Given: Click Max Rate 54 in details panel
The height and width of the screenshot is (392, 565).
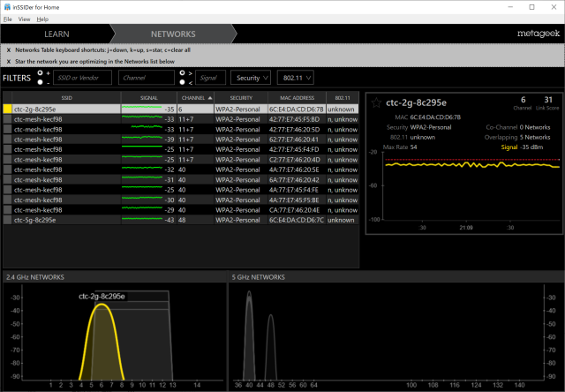Looking at the screenshot, I should [x=400, y=147].
